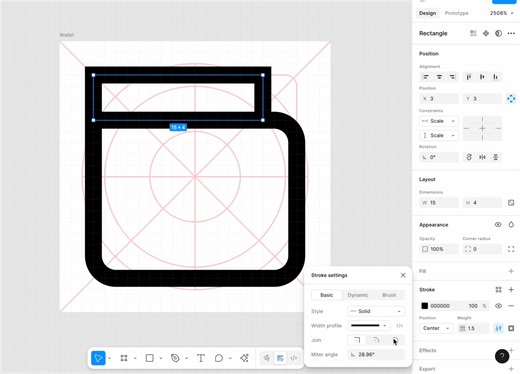Open stroke styles grid icon
The height and width of the screenshot is (374, 520).
(x=499, y=290)
